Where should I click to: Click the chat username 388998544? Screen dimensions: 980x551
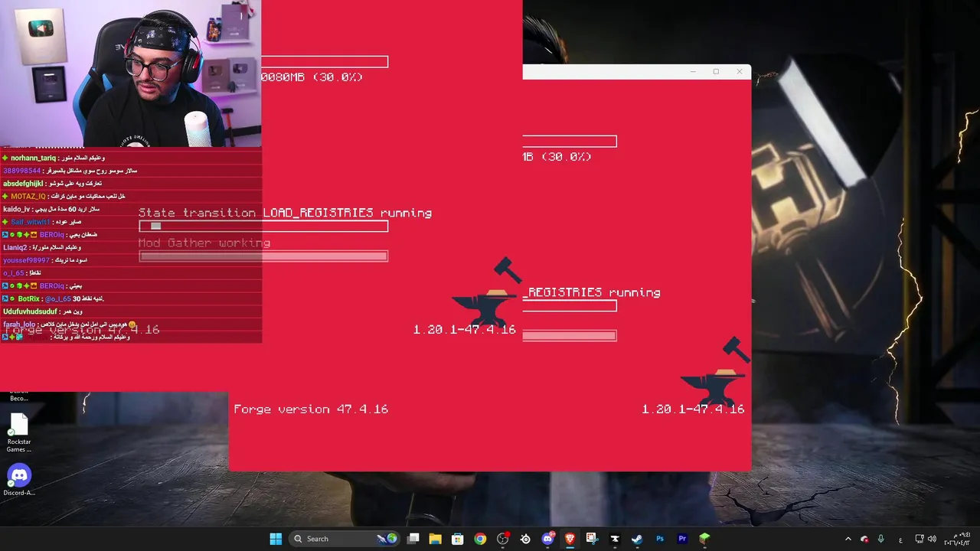(x=21, y=171)
